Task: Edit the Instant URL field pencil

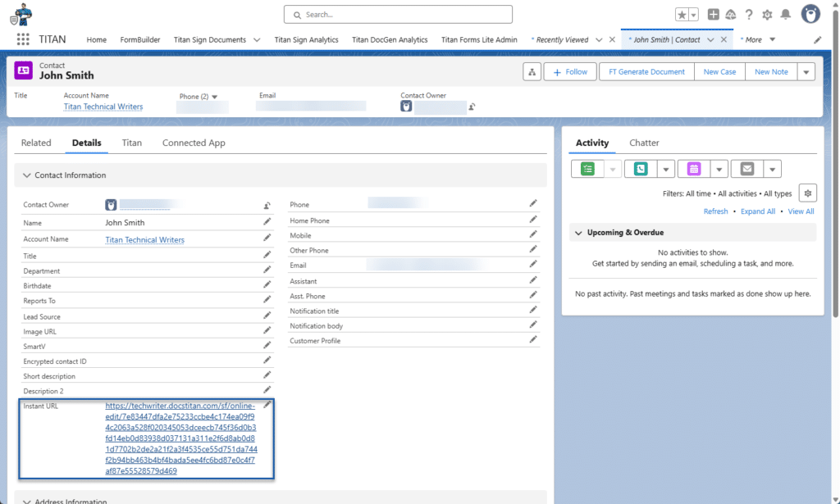Action: 267,405
